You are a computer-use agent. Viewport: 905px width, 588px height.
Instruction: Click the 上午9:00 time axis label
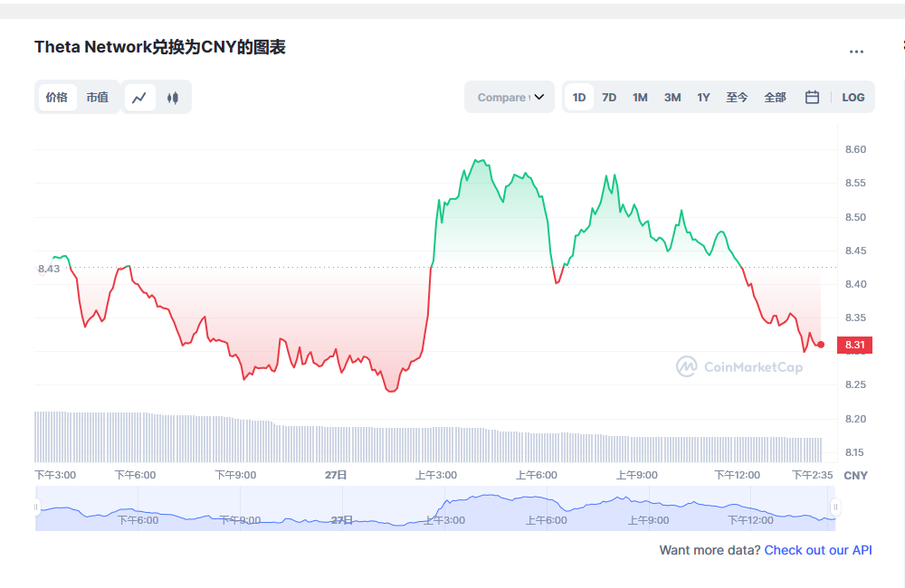point(637,476)
